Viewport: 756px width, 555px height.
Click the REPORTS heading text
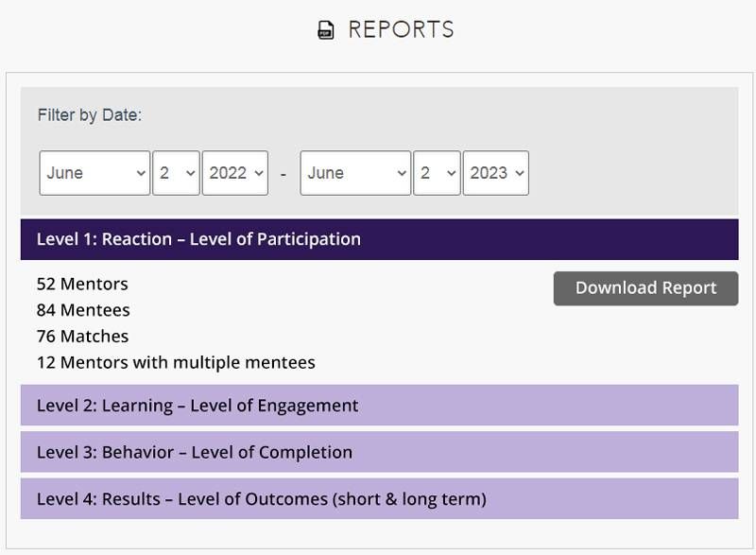tap(401, 30)
